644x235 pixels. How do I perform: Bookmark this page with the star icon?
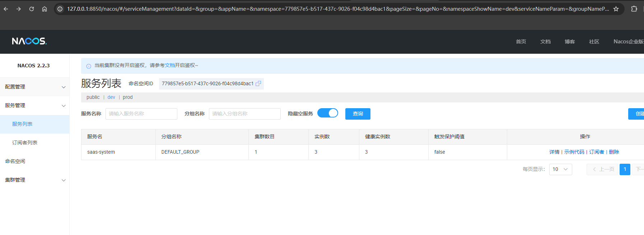pos(616,9)
